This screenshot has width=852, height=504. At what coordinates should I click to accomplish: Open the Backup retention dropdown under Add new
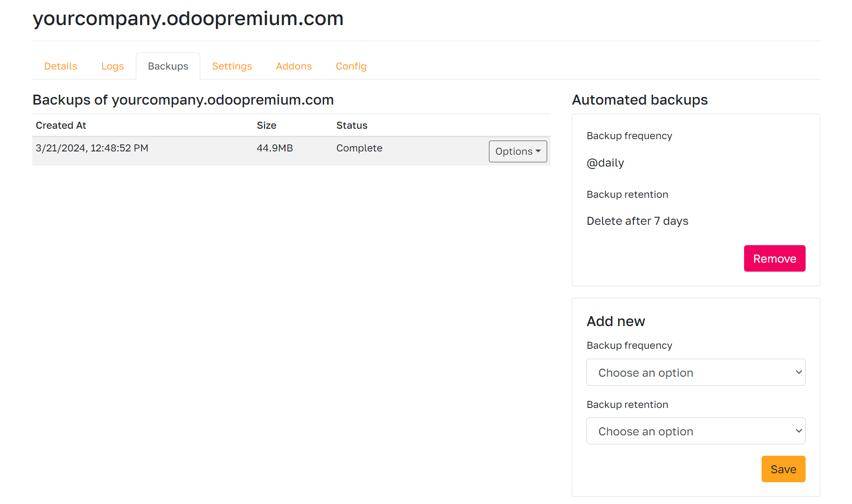click(x=695, y=431)
